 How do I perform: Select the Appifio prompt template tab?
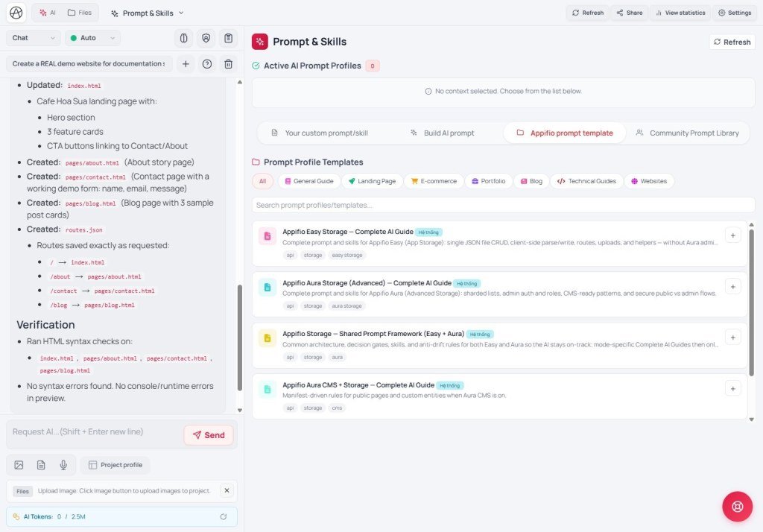(x=565, y=133)
